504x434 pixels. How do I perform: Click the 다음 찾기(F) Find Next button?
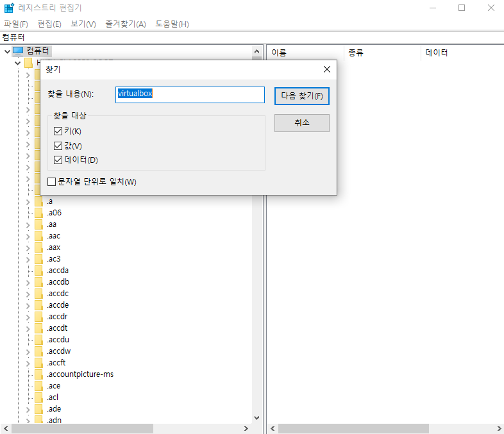click(302, 96)
